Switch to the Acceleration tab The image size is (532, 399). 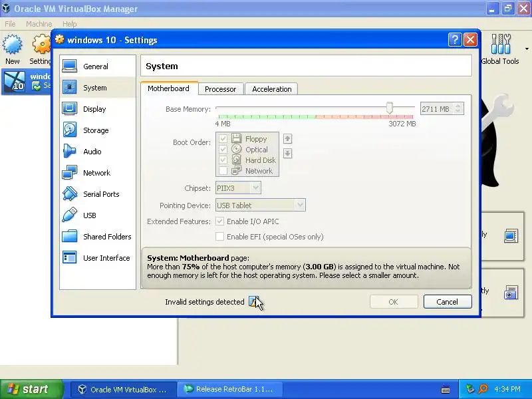(x=272, y=89)
